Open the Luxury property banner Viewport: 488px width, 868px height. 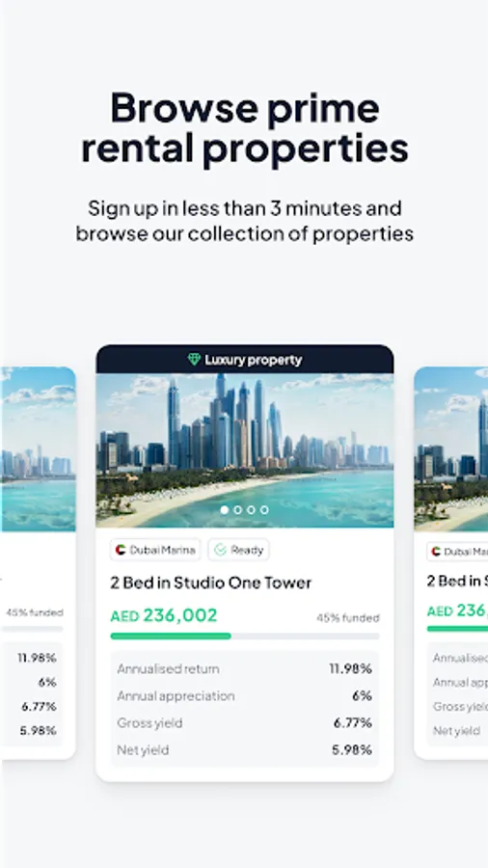tap(245, 360)
